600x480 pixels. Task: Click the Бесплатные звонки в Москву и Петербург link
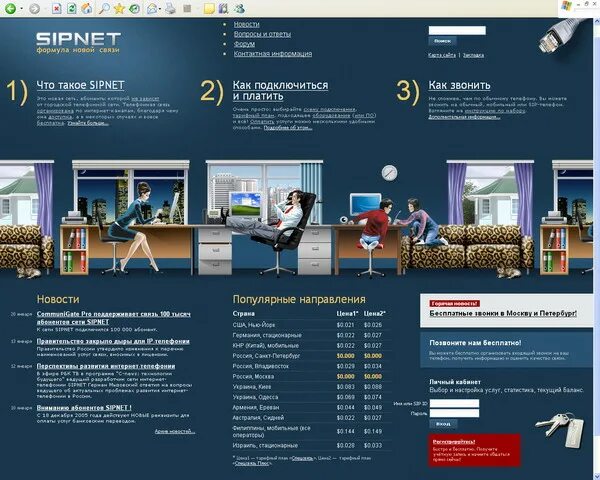point(503,313)
